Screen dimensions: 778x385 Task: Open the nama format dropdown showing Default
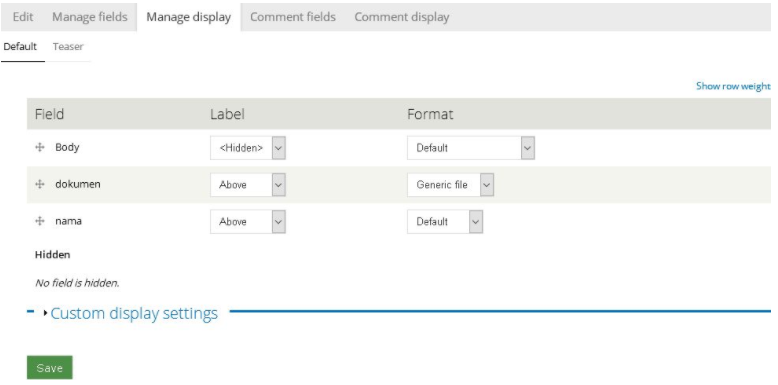(x=445, y=221)
